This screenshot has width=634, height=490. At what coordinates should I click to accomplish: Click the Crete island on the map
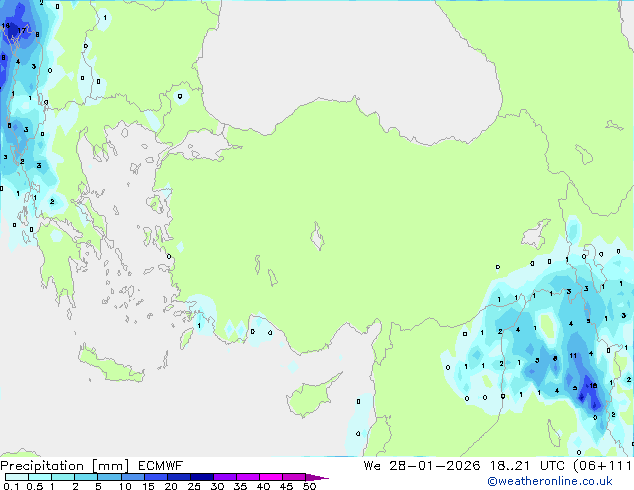pyautogui.click(x=110, y=365)
